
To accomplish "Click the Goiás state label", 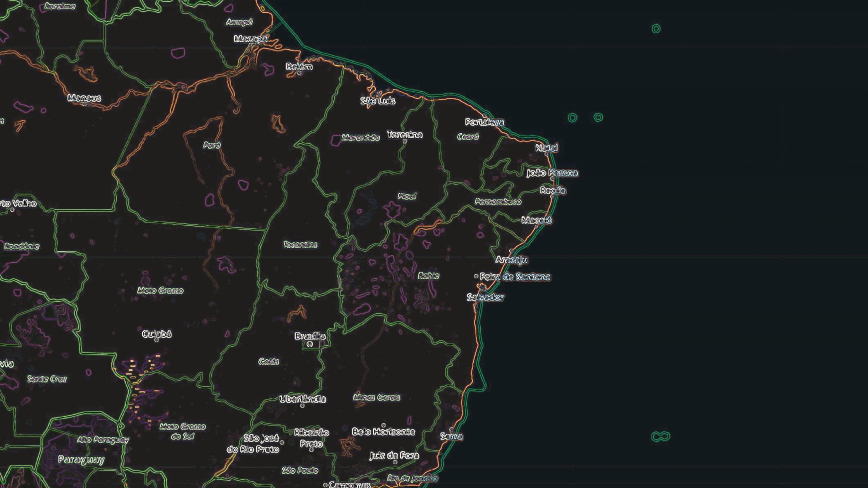I will (x=269, y=362).
